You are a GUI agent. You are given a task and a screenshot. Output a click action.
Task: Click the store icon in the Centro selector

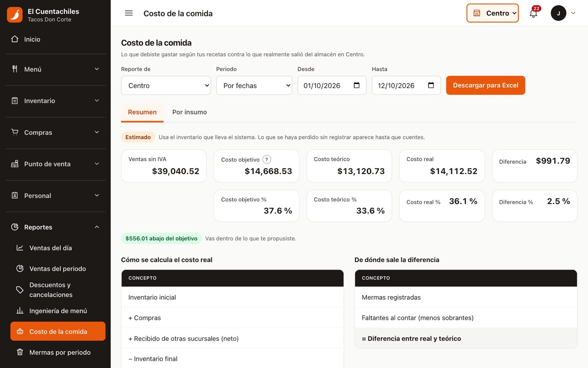(x=477, y=13)
